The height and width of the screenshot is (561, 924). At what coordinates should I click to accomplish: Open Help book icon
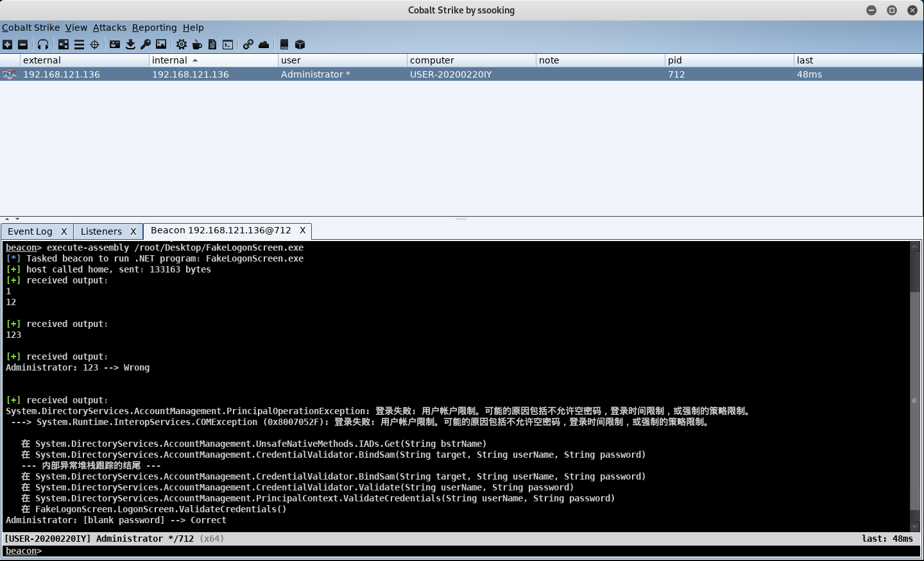284,44
